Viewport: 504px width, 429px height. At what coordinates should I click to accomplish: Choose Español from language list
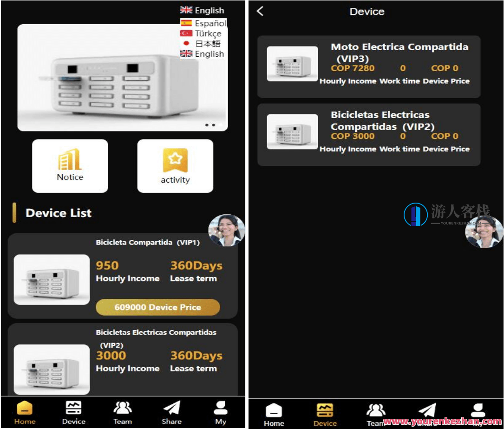tap(203, 23)
